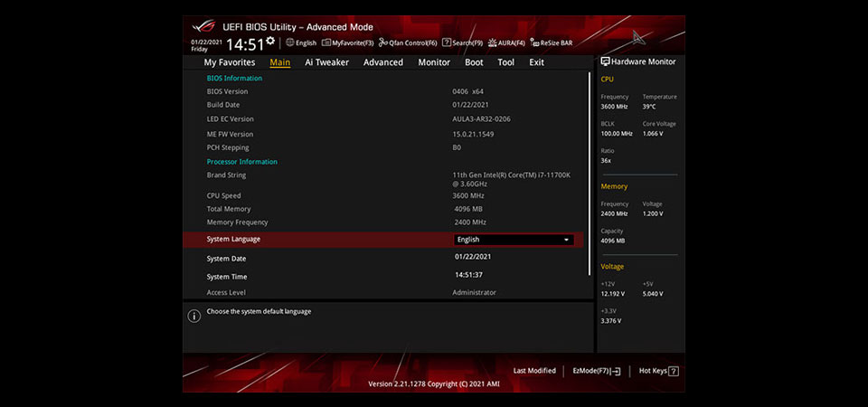This screenshot has width=868, height=407.
Task: Click the 14:51 clock display
Action: [x=244, y=45]
